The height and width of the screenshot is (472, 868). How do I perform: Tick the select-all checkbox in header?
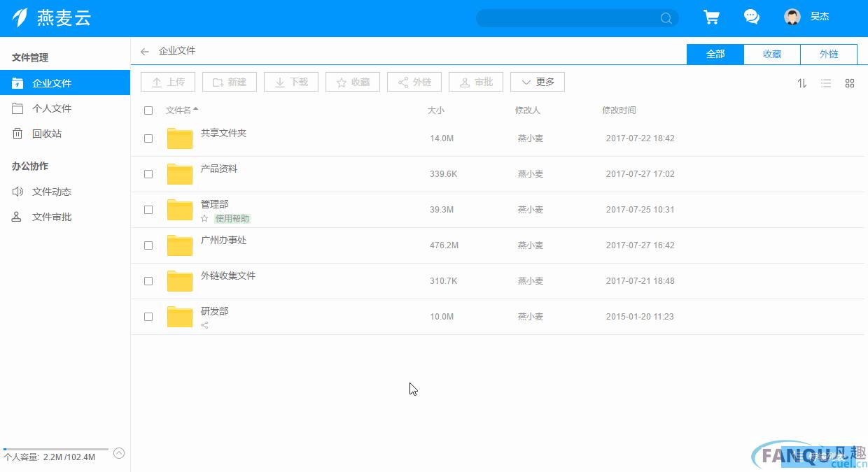tap(148, 110)
